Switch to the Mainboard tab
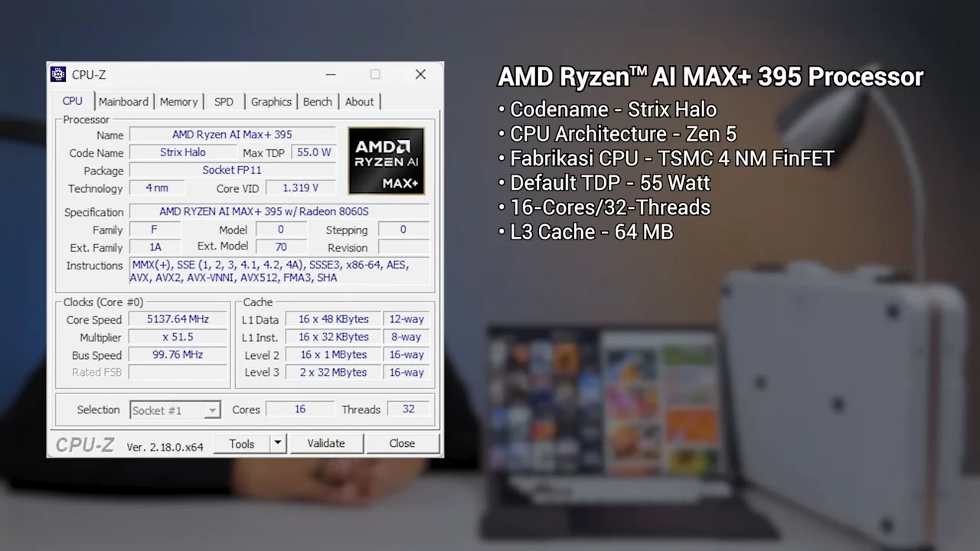The image size is (980, 551). pos(123,102)
